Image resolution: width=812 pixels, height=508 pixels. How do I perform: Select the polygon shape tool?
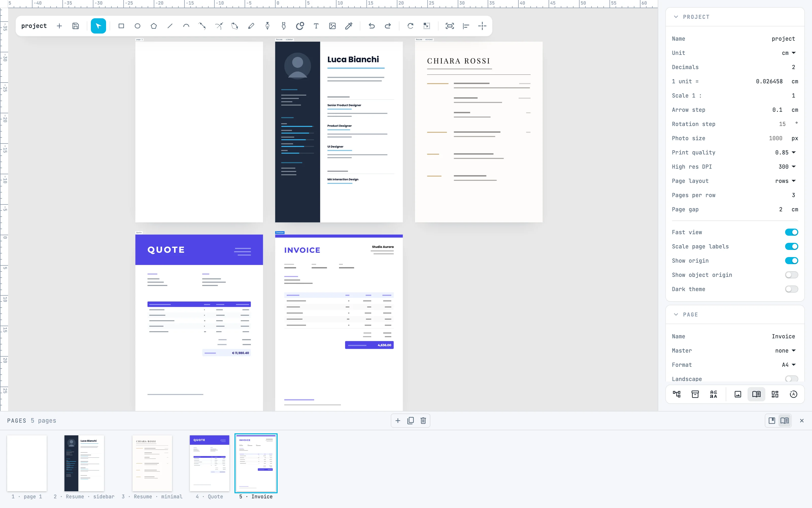154,26
